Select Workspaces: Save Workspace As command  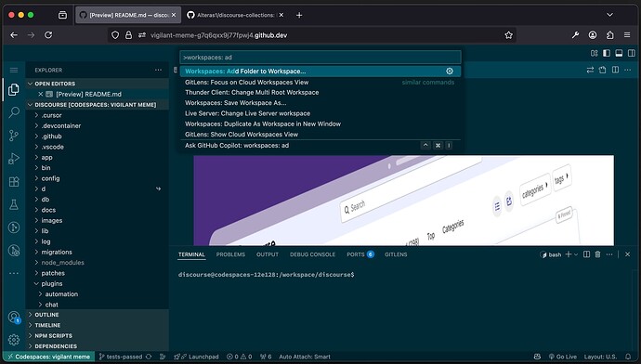[x=320, y=103]
